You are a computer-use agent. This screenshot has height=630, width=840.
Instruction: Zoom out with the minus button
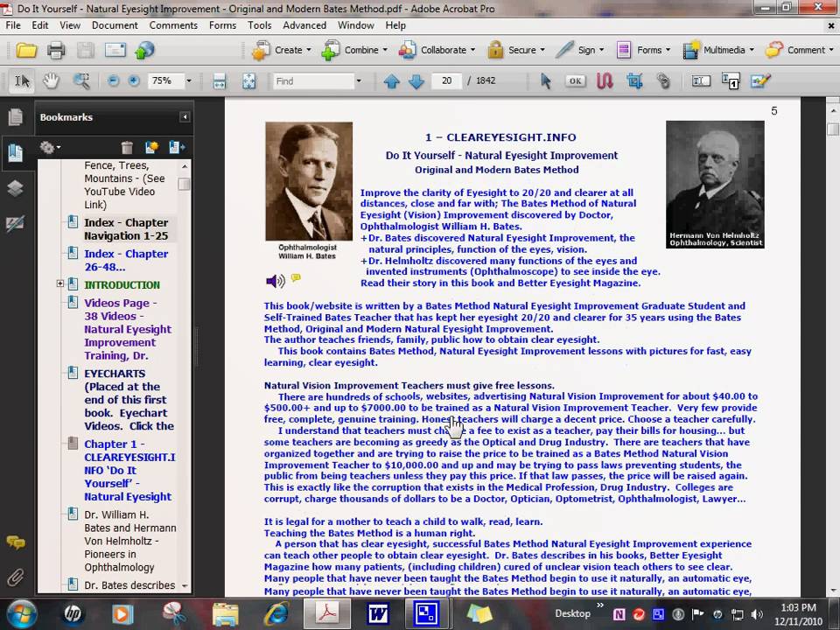[x=113, y=80]
